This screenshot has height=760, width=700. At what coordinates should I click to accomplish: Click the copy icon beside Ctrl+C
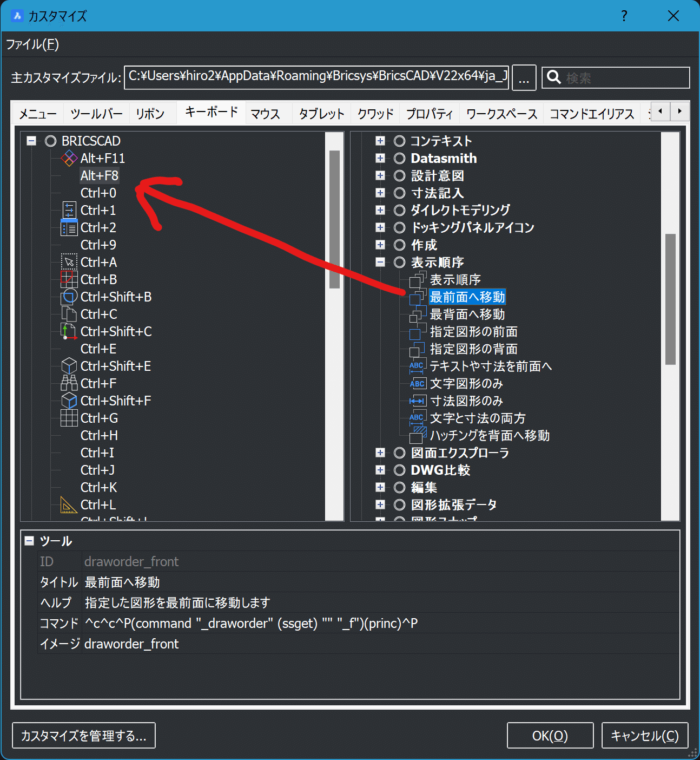(69, 314)
